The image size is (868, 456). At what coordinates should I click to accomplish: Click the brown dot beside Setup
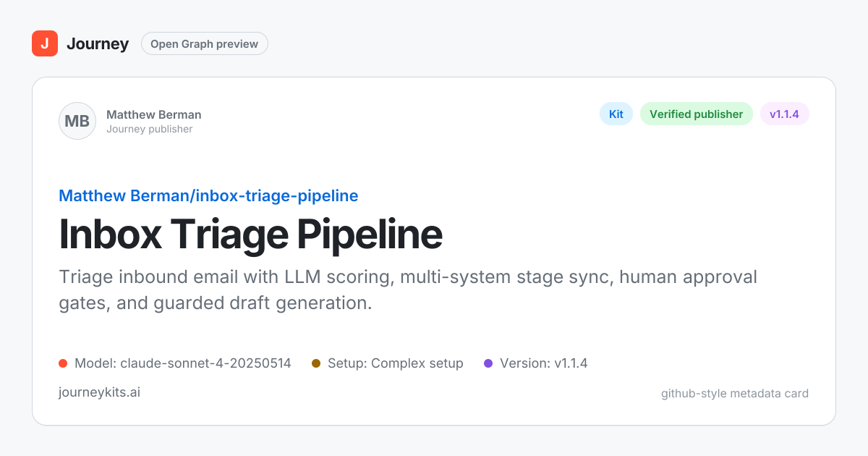[x=316, y=363]
